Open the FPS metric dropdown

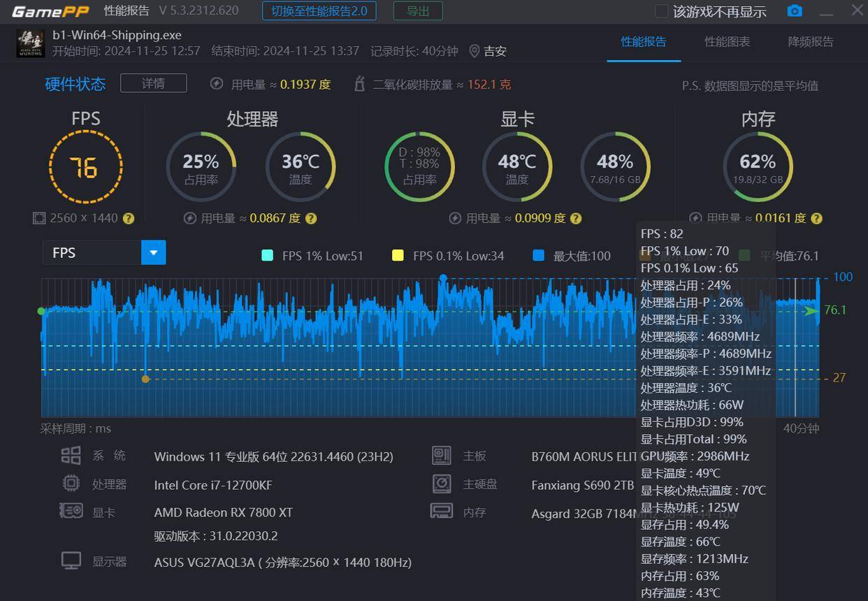coord(154,252)
